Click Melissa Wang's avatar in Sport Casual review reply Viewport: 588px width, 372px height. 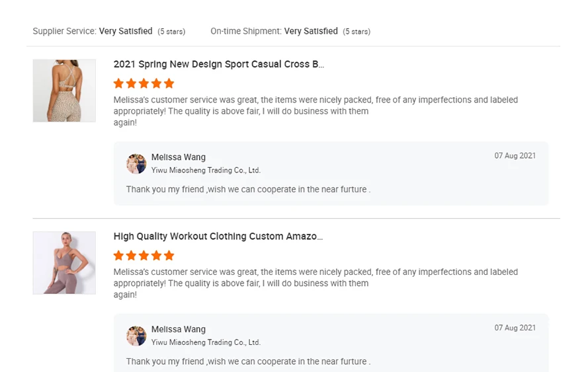click(x=136, y=164)
